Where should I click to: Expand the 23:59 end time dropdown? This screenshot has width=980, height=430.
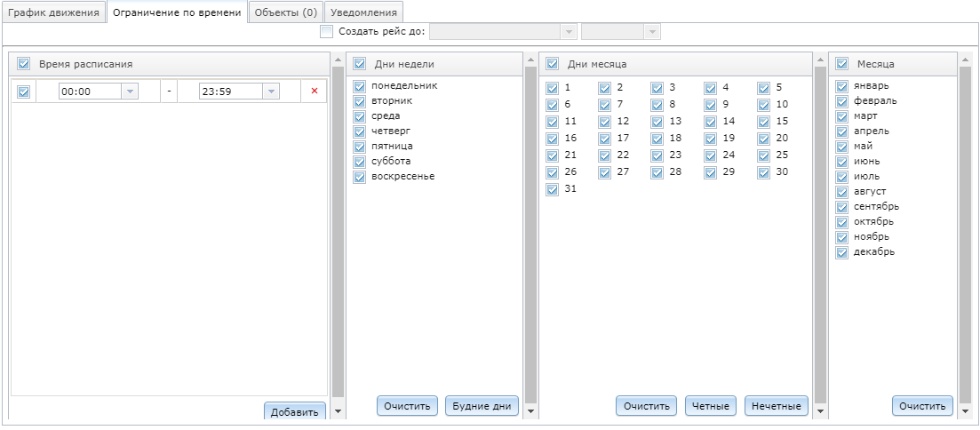271,92
